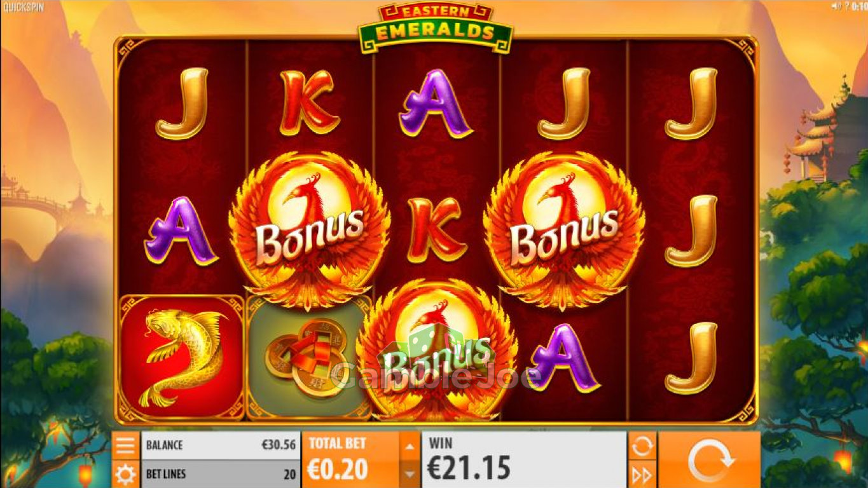Open the settings gear icon

[126, 474]
